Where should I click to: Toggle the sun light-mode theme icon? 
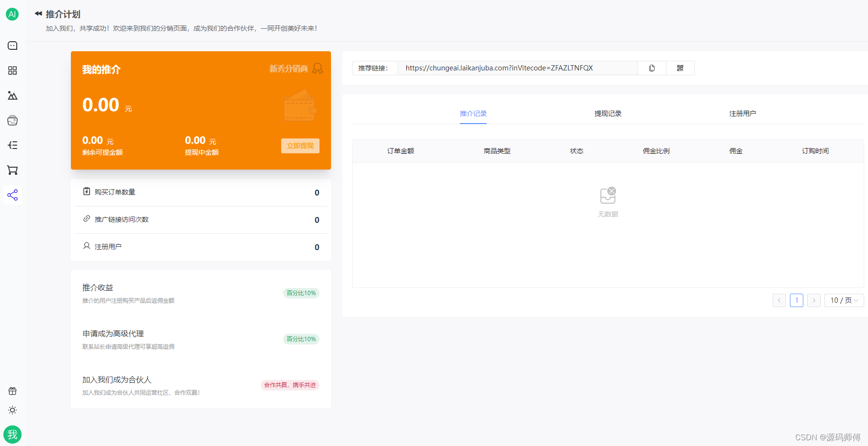click(x=12, y=410)
